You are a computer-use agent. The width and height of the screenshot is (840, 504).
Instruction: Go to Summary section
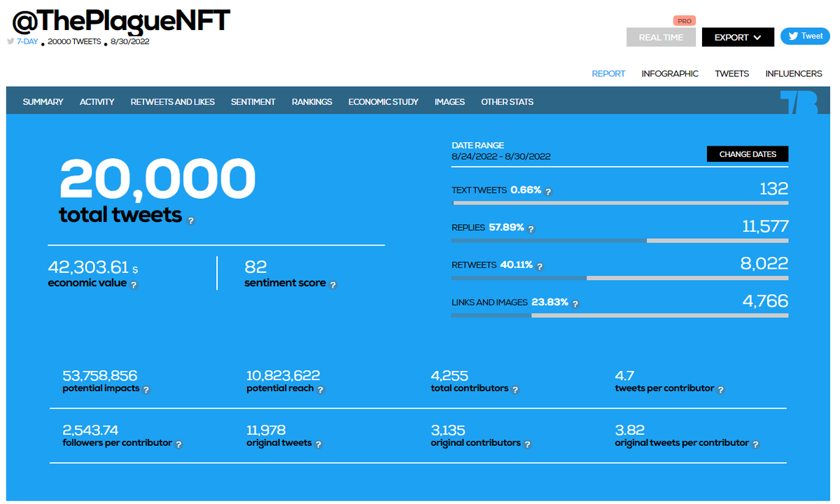coord(43,101)
